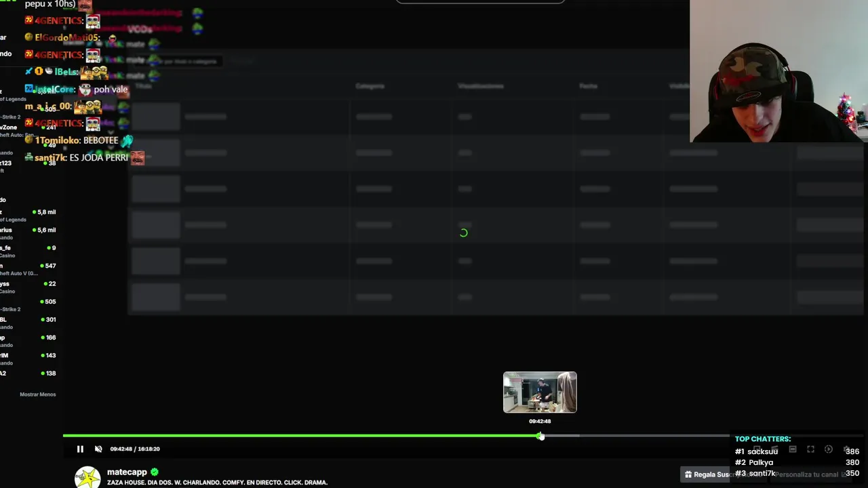Click Mostrar Menos in sidebar
868x488 pixels.
(38, 394)
